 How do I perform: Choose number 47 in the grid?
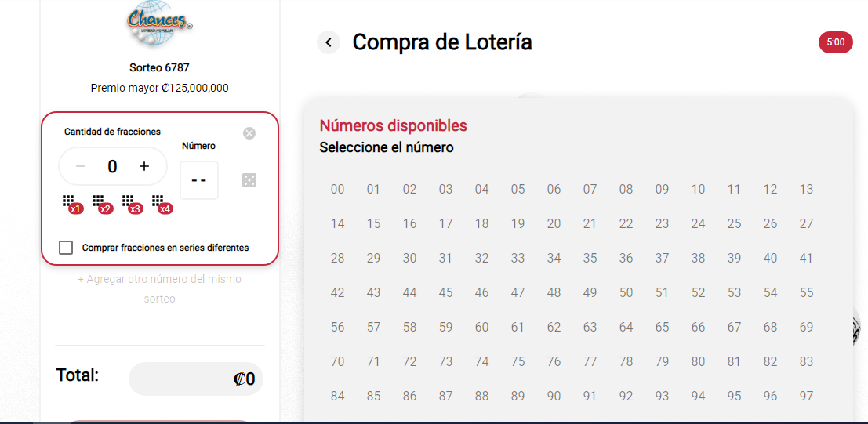coord(518,292)
